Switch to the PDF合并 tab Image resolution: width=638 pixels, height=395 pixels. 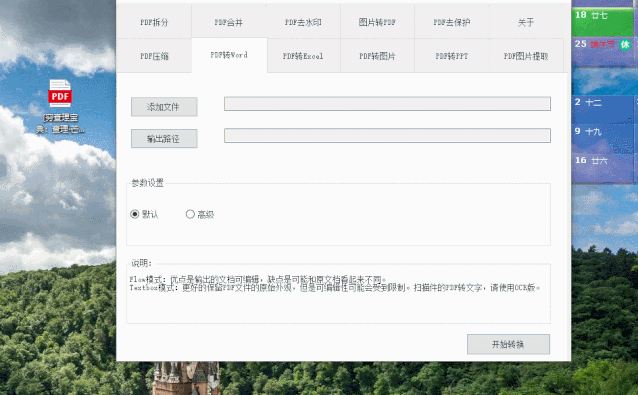229,22
